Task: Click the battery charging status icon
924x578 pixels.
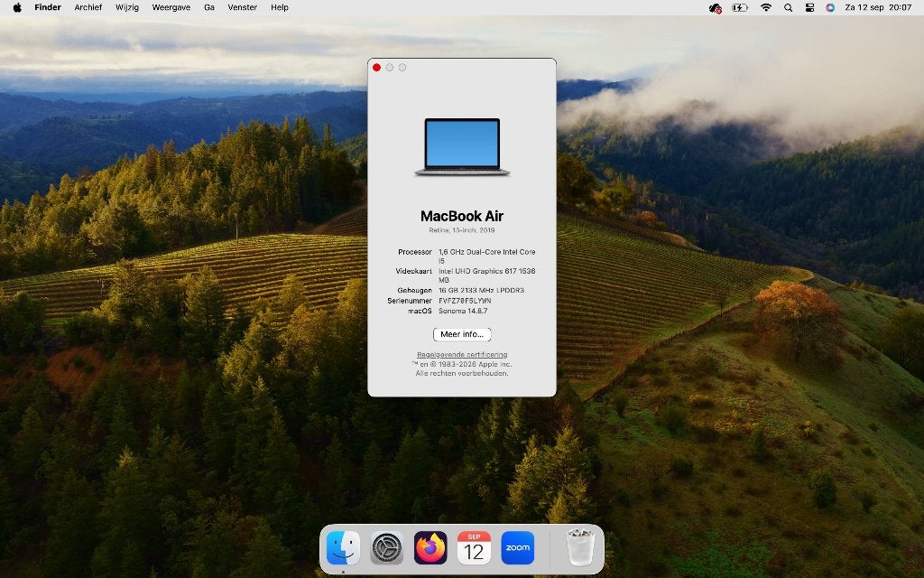Action: coord(740,7)
